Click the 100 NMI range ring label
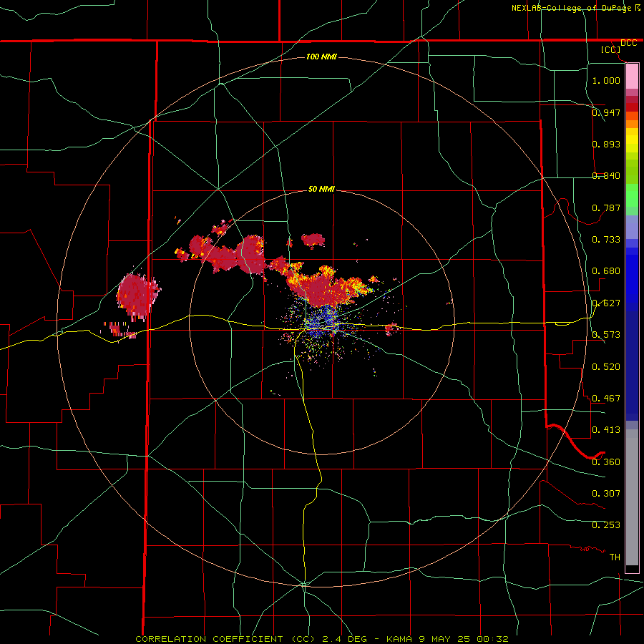This screenshot has width=644, height=644. 321,57
